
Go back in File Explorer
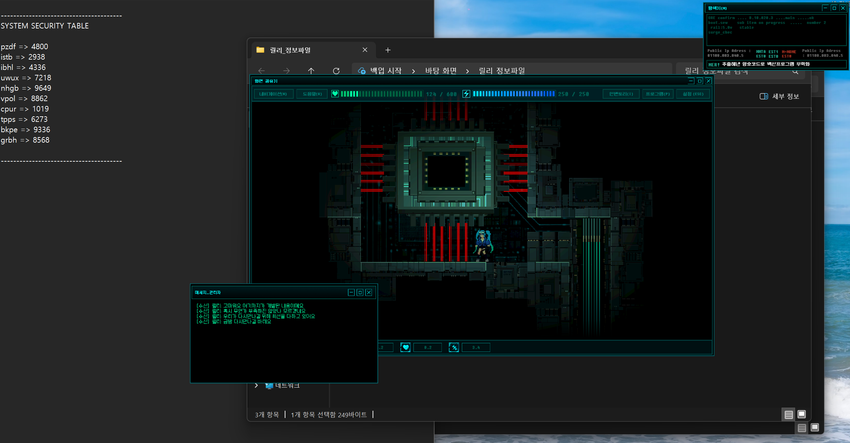(x=262, y=70)
